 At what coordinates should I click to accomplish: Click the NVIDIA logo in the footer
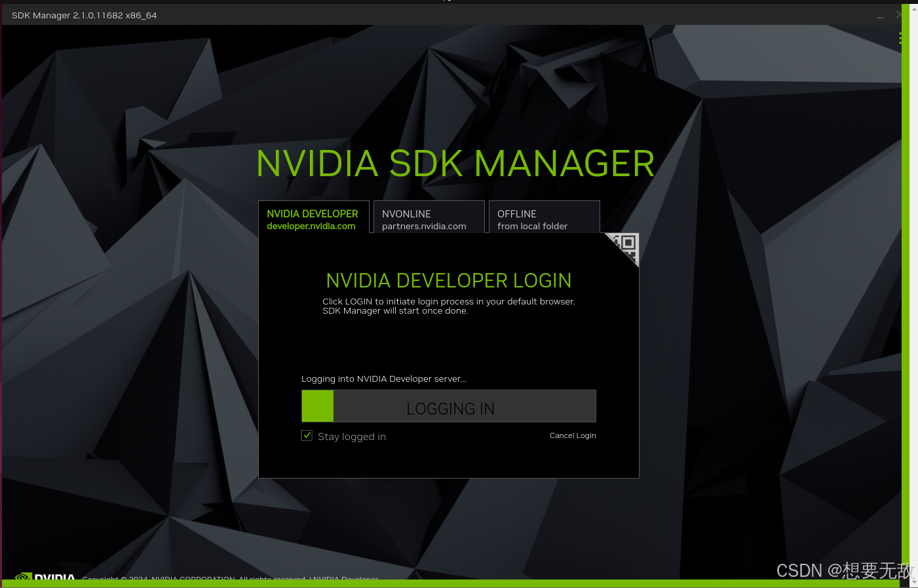point(45,577)
